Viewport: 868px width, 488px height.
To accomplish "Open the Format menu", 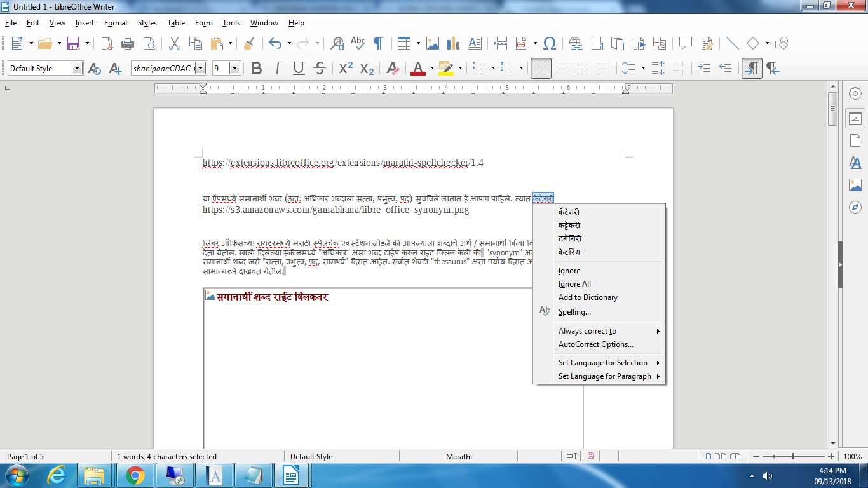I will [116, 23].
